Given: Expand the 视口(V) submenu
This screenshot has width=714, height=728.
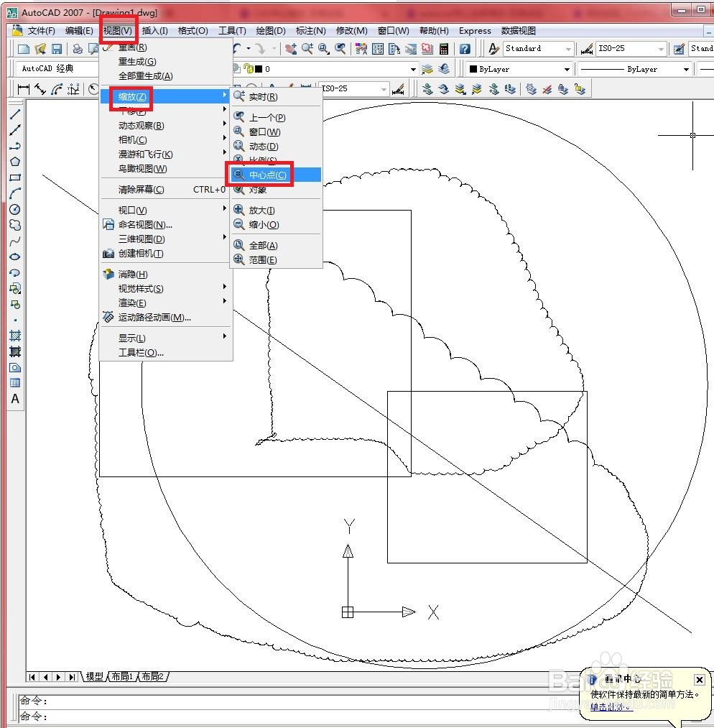Looking at the screenshot, I should [166, 210].
